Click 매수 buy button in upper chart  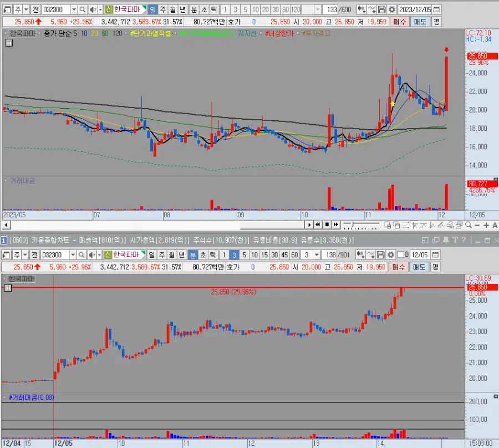click(400, 22)
